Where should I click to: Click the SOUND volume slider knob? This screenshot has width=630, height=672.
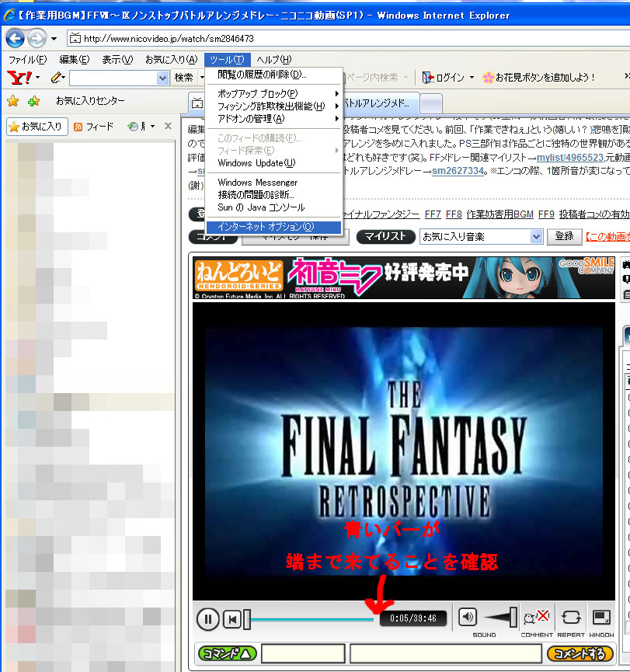pos(513,618)
